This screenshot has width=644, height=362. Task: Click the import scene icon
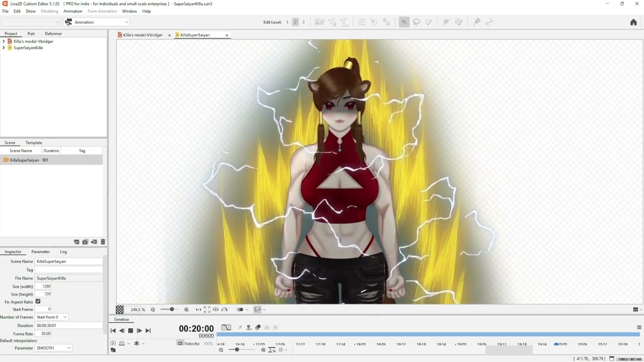[94, 242]
